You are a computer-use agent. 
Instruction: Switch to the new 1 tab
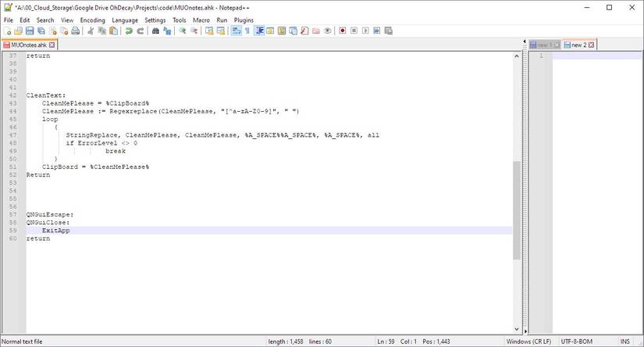click(x=545, y=45)
